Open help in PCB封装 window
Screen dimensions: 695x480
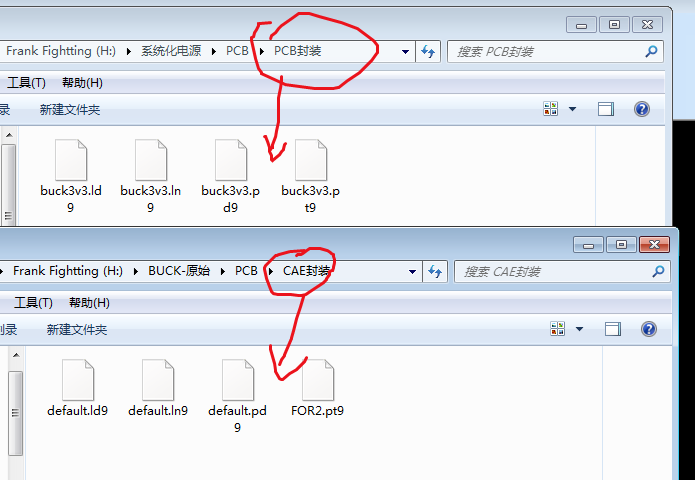click(642, 109)
